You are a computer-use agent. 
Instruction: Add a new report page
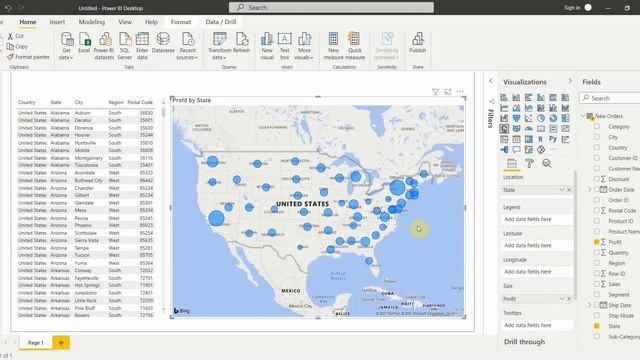(x=61, y=342)
